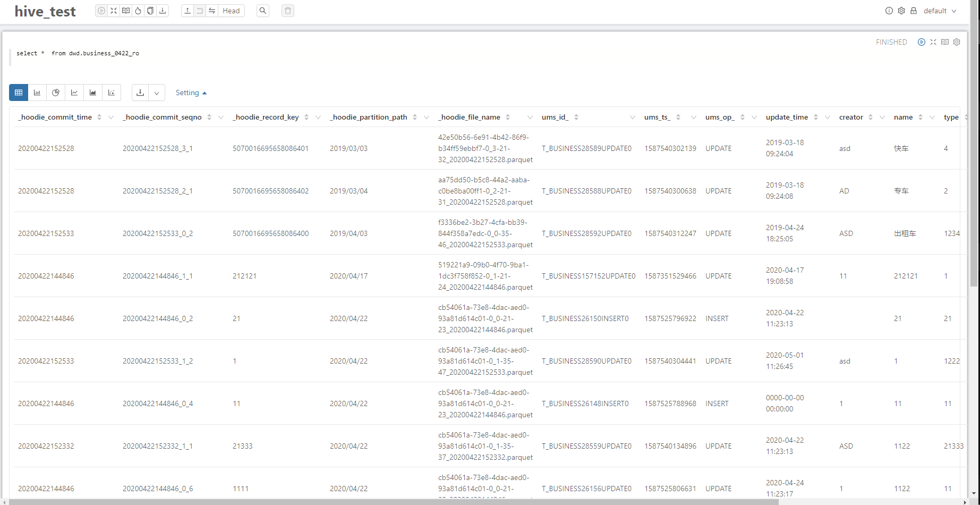This screenshot has height=505, width=980.
Task: Expand the default mode dropdown
Action: [x=940, y=11]
